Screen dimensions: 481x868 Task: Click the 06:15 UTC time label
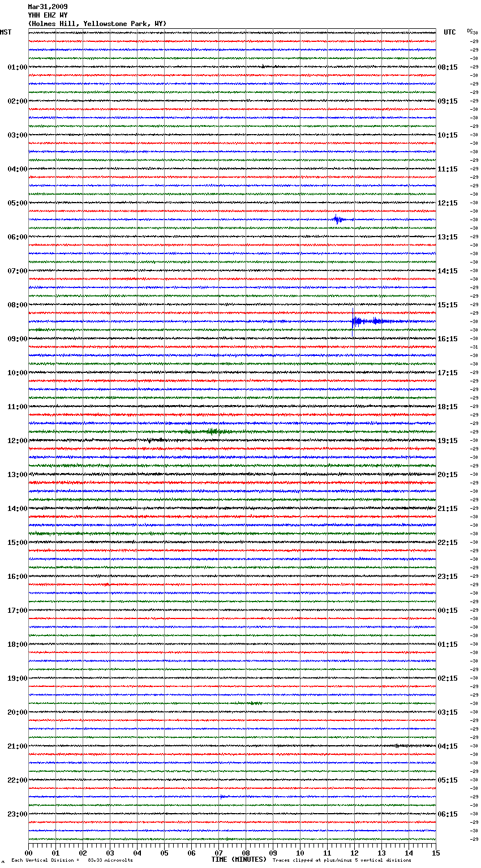tap(448, 814)
